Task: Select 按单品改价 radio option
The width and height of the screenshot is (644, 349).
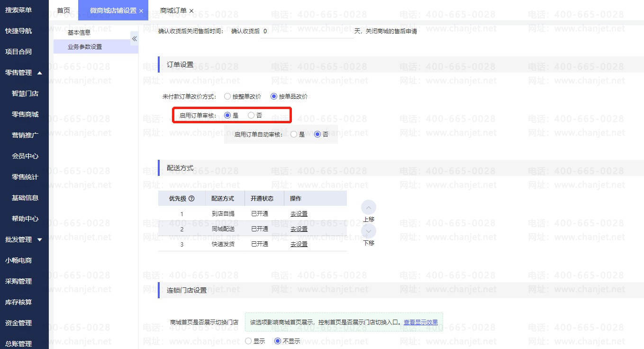Action: pyautogui.click(x=273, y=96)
